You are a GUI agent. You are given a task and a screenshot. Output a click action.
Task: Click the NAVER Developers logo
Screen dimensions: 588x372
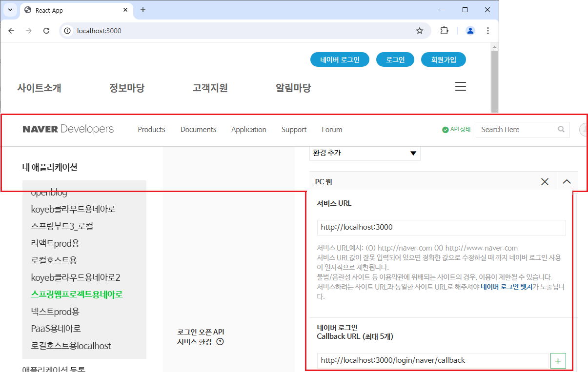tap(68, 129)
